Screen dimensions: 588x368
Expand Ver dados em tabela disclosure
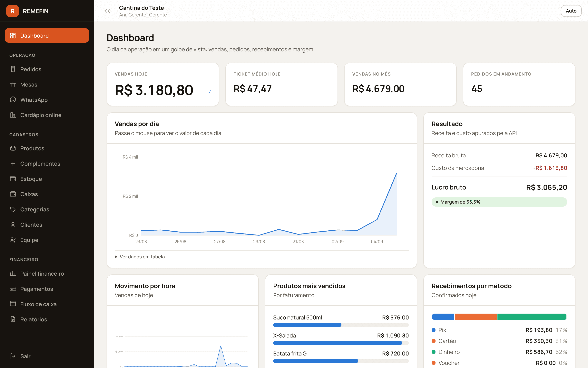(x=140, y=257)
